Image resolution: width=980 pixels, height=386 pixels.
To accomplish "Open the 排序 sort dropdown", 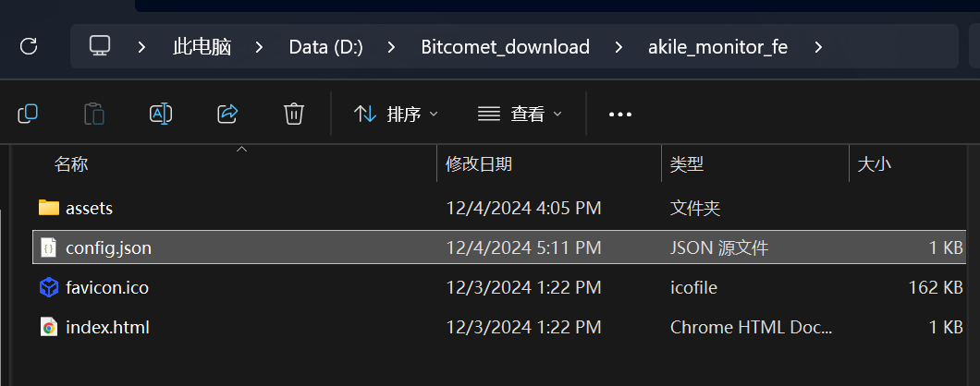I will (396, 114).
